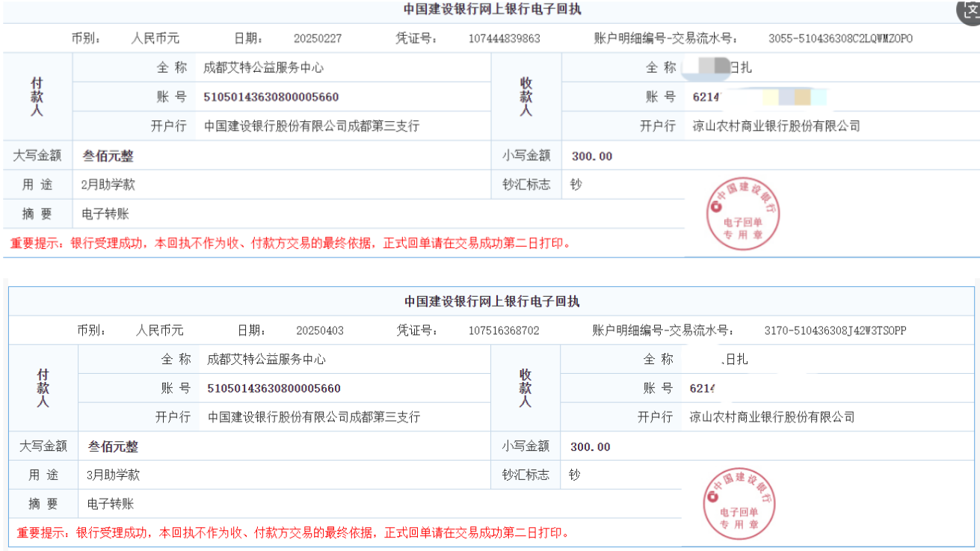The image size is (980, 551).
Task: Click amount 300.00 in the 3月助学款 receipt
Action: 591,447
